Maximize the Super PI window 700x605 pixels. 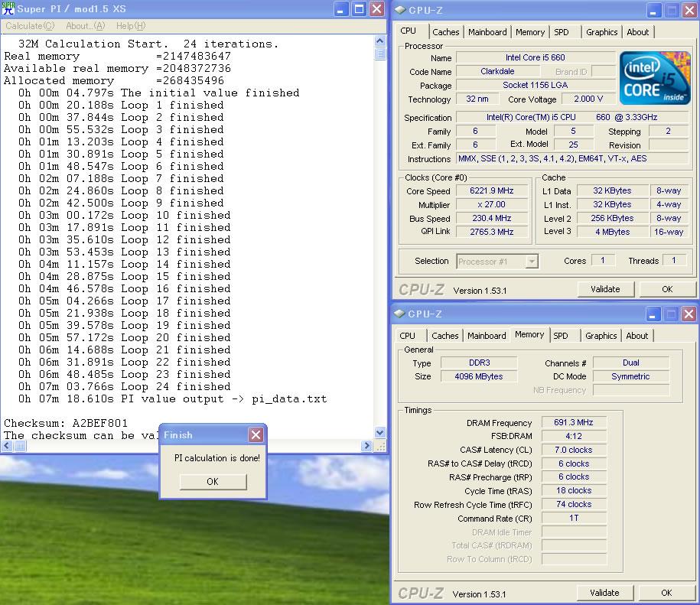pyautogui.click(x=359, y=9)
